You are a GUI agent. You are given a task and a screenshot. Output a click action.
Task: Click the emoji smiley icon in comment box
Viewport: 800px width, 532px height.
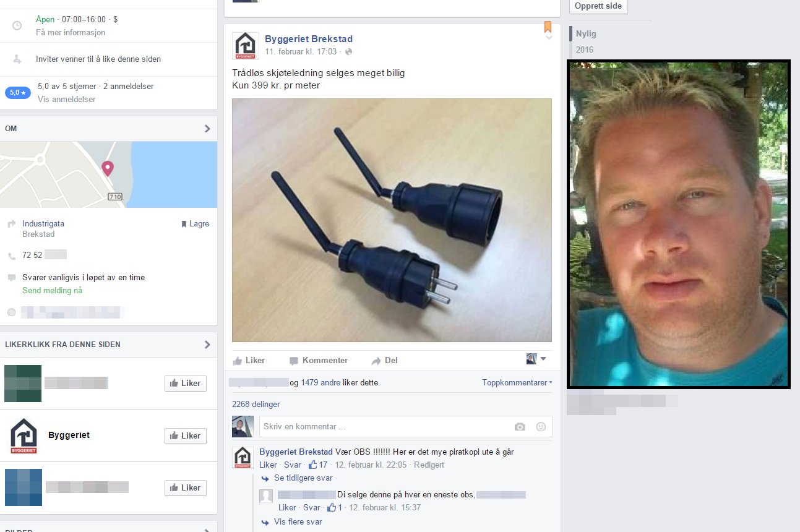[541, 427]
